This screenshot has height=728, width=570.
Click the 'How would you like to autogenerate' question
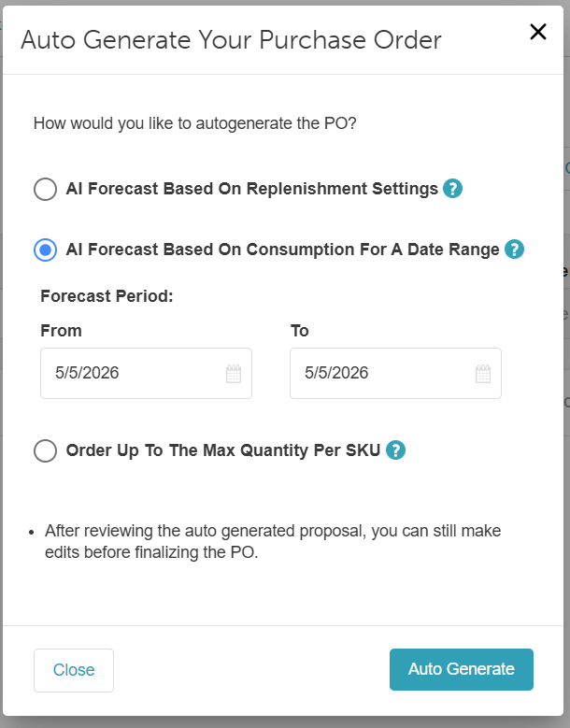coord(195,123)
